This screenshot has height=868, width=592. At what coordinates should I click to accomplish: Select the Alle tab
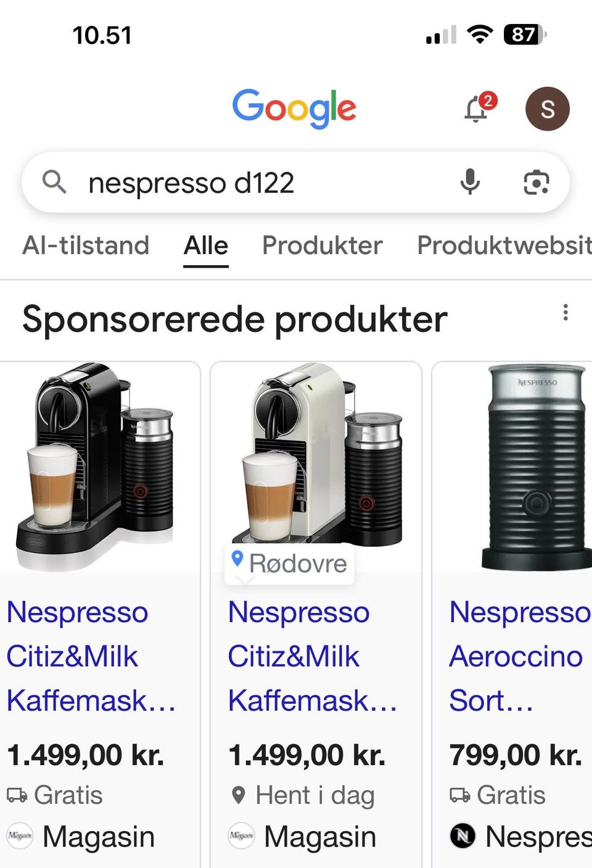(206, 245)
